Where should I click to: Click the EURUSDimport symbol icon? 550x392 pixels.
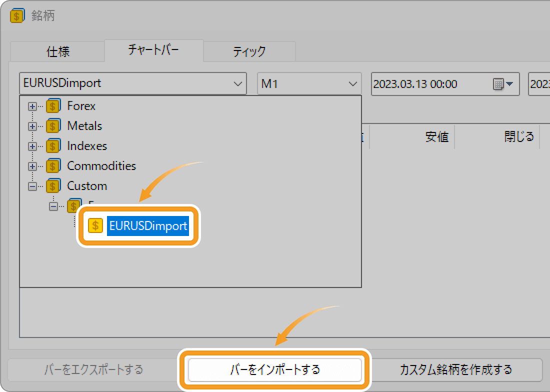coord(95,225)
